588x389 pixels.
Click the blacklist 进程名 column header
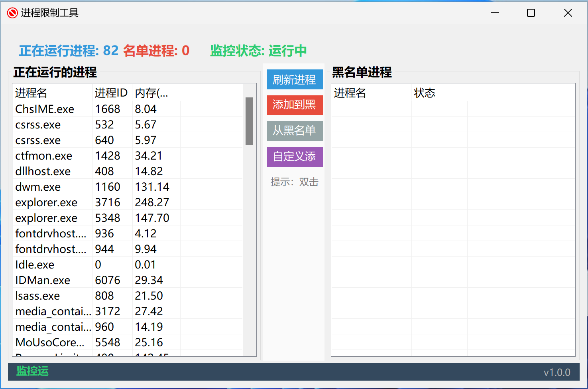[x=372, y=93]
